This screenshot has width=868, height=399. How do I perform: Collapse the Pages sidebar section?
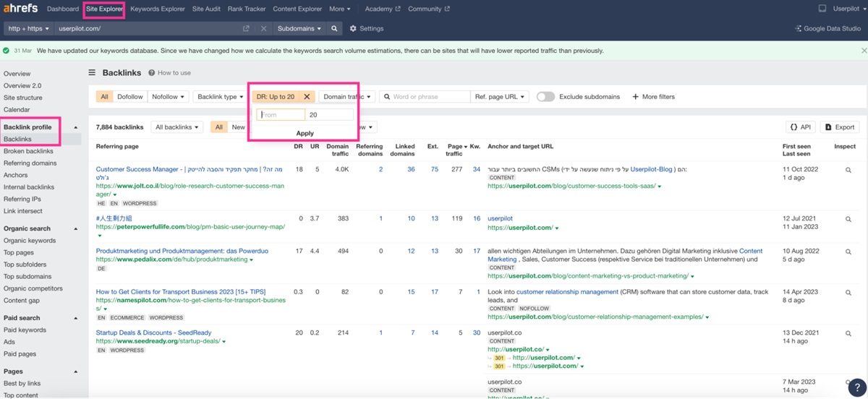(x=76, y=372)
